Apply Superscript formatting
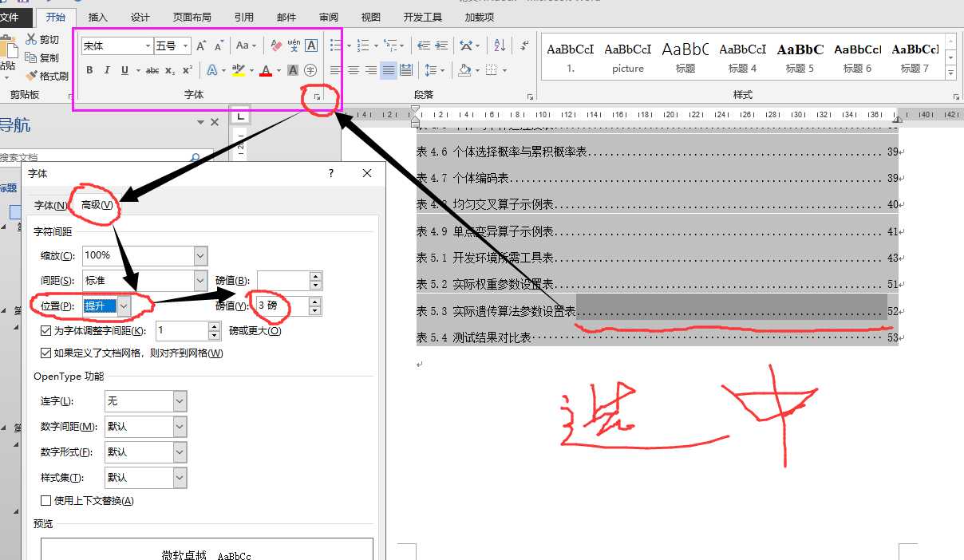This screenshot has height=560, width=964. (188, 71)
